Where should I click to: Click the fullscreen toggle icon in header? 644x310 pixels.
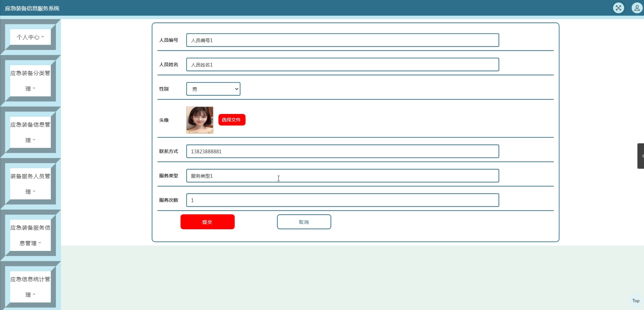[x=618, y=8]
